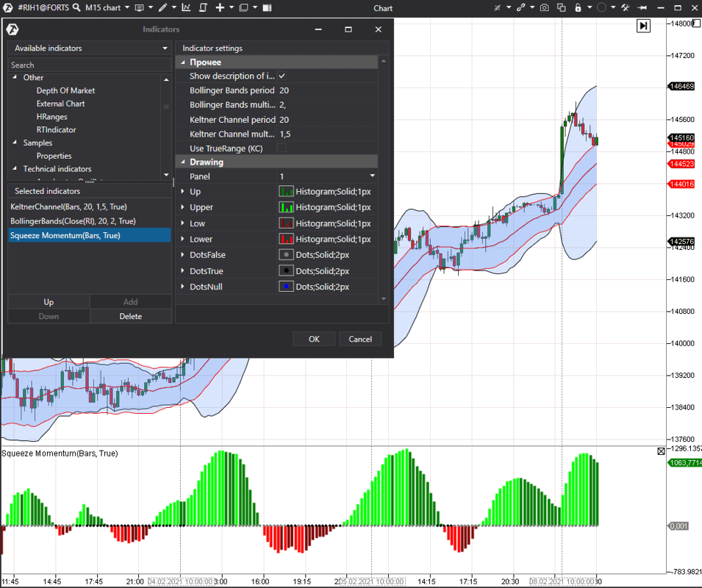The image size is (702, 588).
Task: Open the Panel number dropdown
Action: coord(373,176)
